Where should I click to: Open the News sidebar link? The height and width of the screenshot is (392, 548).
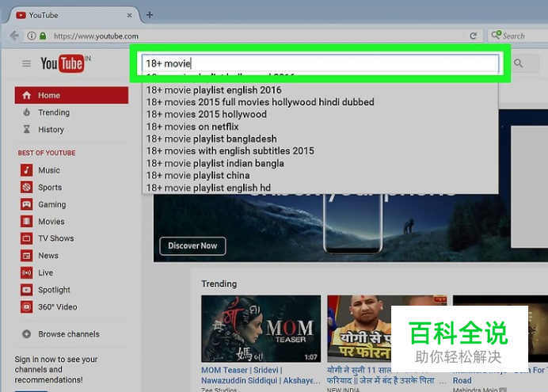click(48, 255)
